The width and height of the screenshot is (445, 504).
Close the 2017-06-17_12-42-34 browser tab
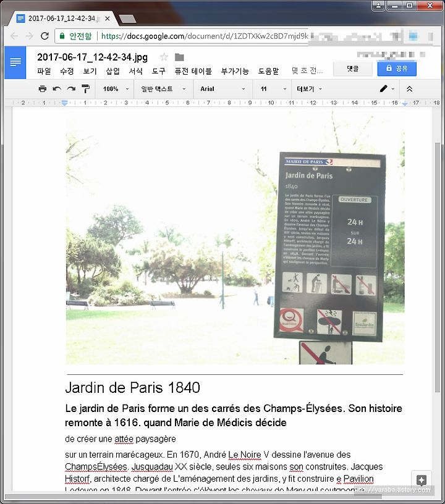[108, 19]
